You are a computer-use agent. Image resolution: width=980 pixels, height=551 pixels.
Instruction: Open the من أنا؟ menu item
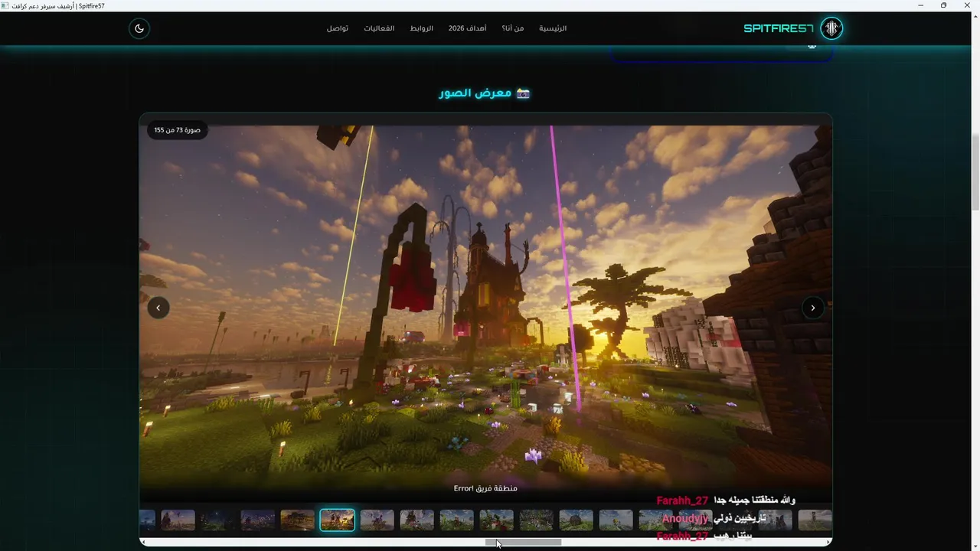[x=513, y=28]
